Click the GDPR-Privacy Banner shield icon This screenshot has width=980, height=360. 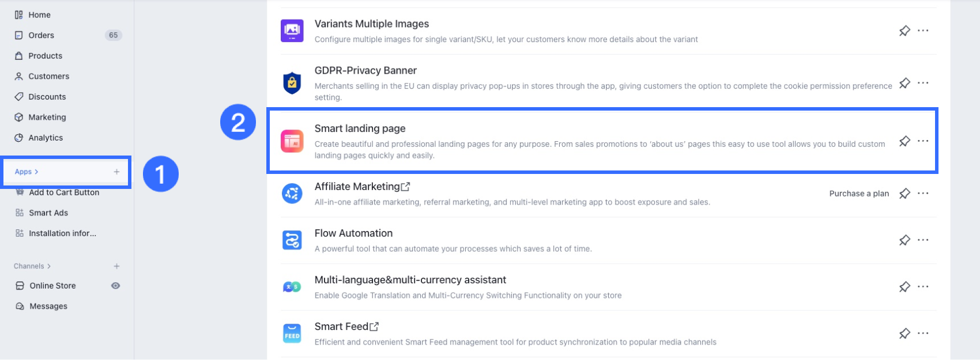pos(292,83)
